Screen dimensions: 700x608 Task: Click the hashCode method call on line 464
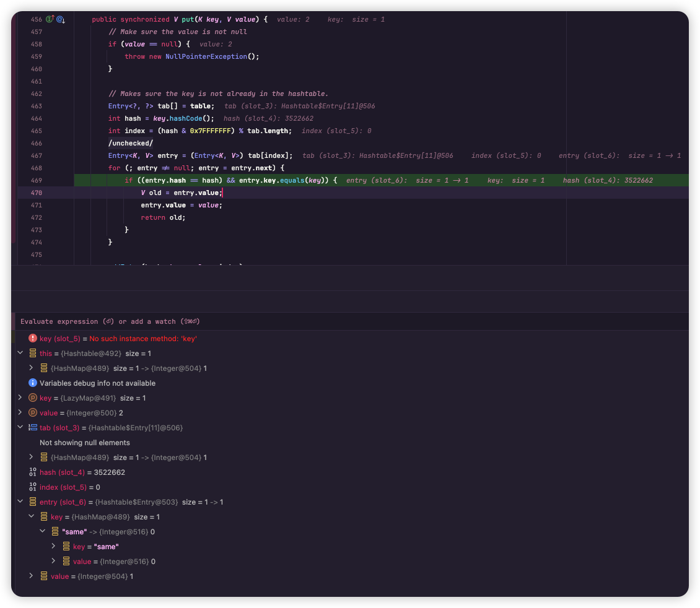point(186,118)
